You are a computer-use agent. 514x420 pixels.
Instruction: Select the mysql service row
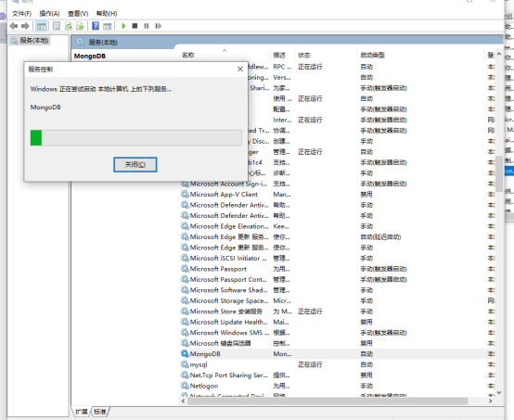point(337,364)
